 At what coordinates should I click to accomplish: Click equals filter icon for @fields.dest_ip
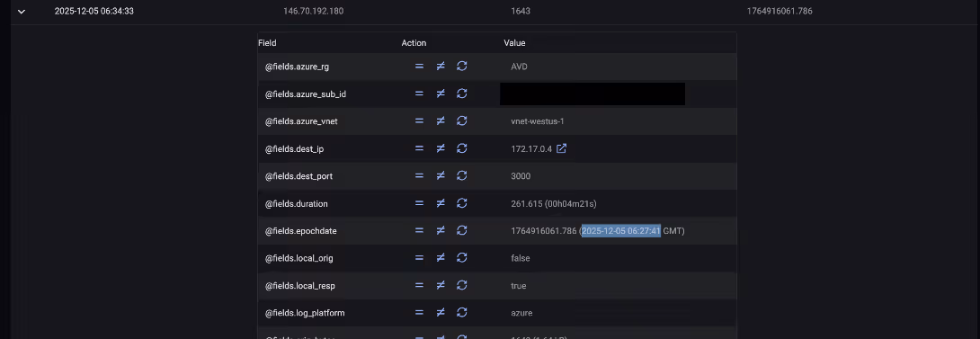coord(419,149)
